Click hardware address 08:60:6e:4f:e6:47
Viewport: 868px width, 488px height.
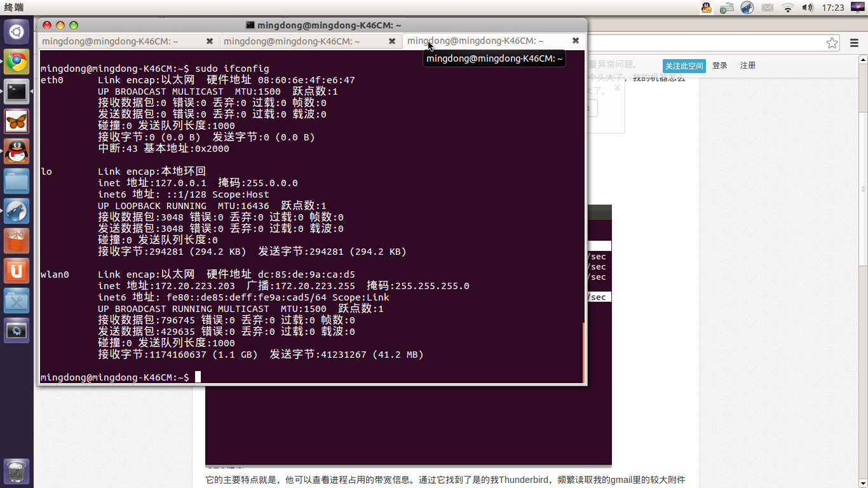[x=306, y=80]
